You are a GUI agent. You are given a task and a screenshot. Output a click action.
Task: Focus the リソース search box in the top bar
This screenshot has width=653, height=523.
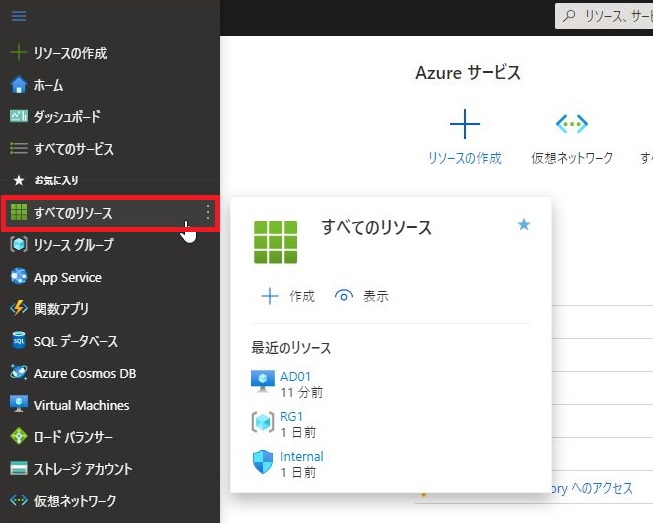click(605, 16)
